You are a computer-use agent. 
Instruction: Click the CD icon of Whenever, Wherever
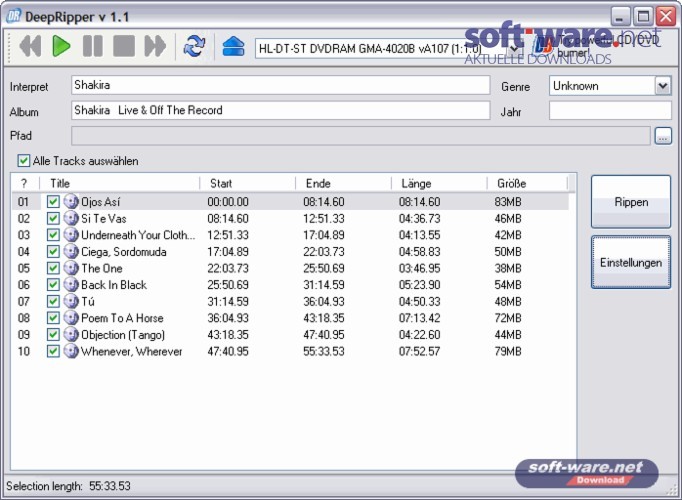point(71,350)
